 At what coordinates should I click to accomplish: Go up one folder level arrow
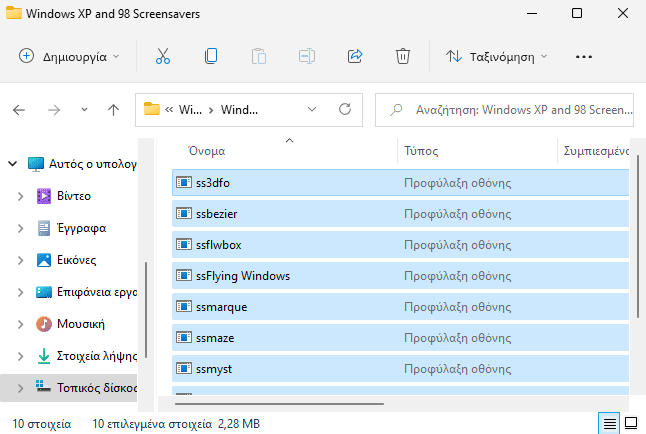coord(113,110)
